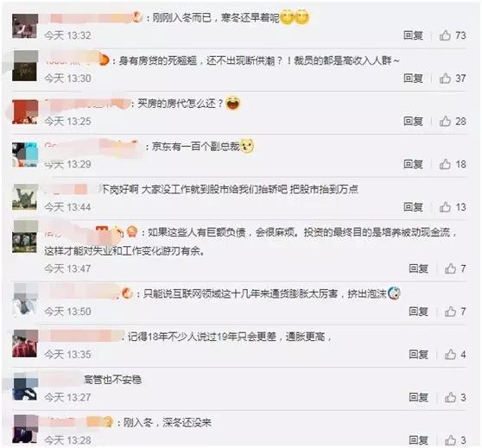The image size is (482, 448).
Task: Like the comment with 4 likes
Action: pos(450,354)
